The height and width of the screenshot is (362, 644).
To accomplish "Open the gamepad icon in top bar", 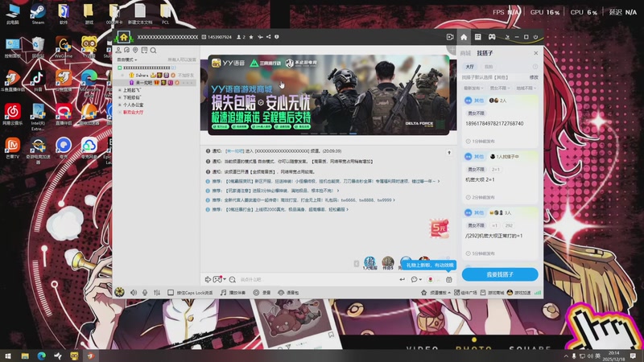I will tap(492, 37).
